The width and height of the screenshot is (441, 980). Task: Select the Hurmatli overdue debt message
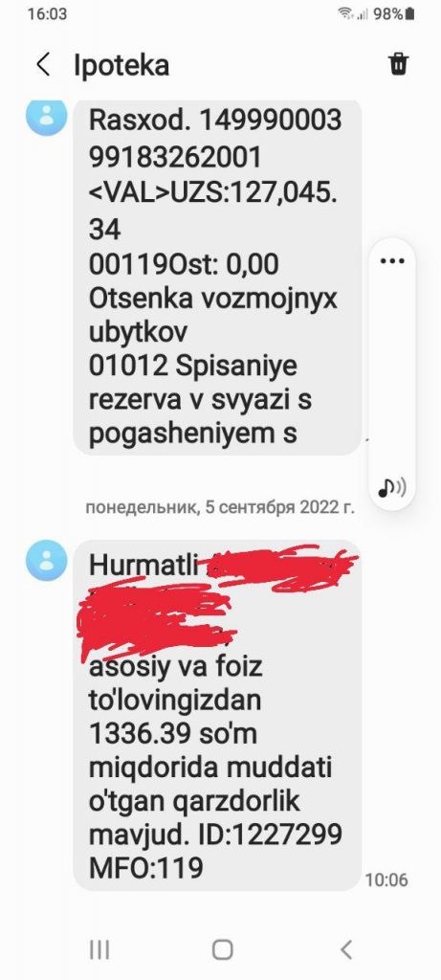[217, 715]
